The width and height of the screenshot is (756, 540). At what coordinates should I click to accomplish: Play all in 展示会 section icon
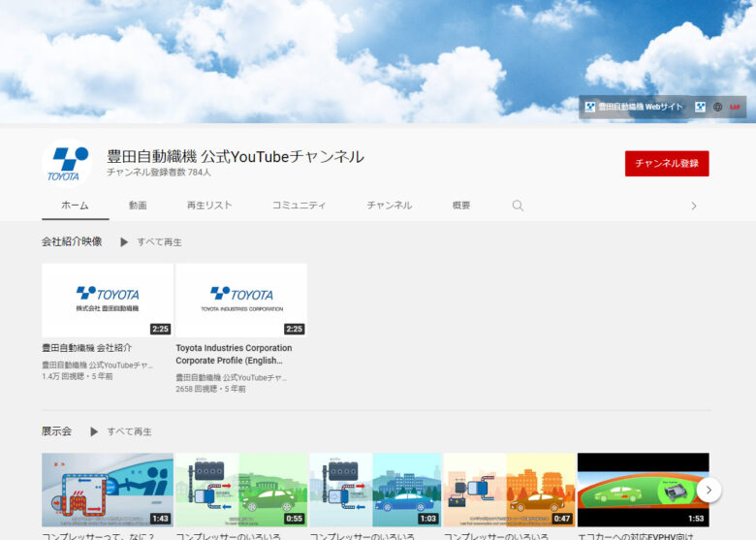(x=94, y=431)
